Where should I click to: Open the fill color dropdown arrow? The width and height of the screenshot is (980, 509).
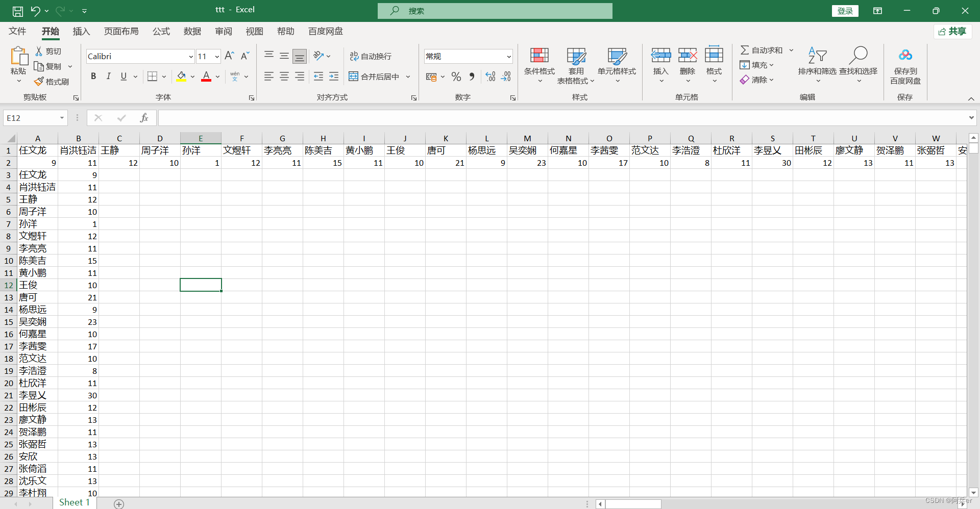click(x=192, y=77)
